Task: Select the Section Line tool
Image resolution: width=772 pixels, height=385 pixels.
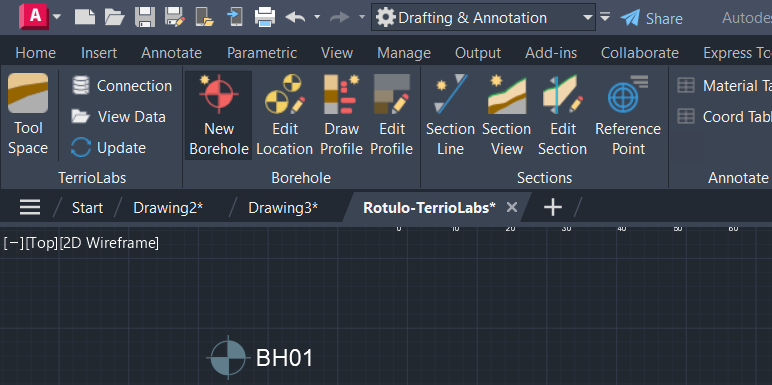Action: (x=450, y=115)
